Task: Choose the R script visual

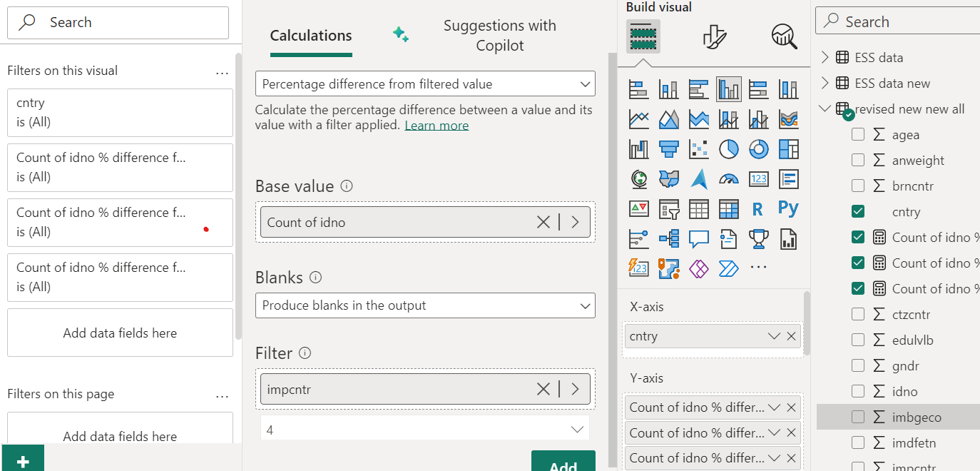Action: coord(758,209)
